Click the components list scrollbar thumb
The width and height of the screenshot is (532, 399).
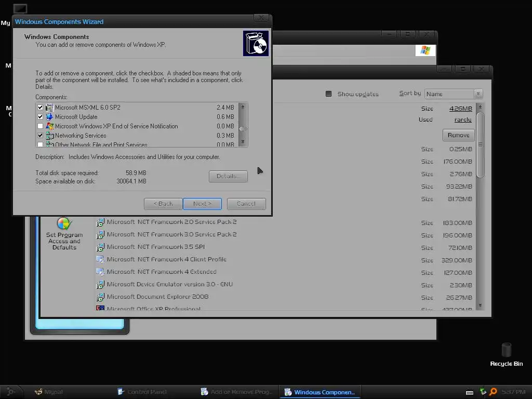coord(243,129)
